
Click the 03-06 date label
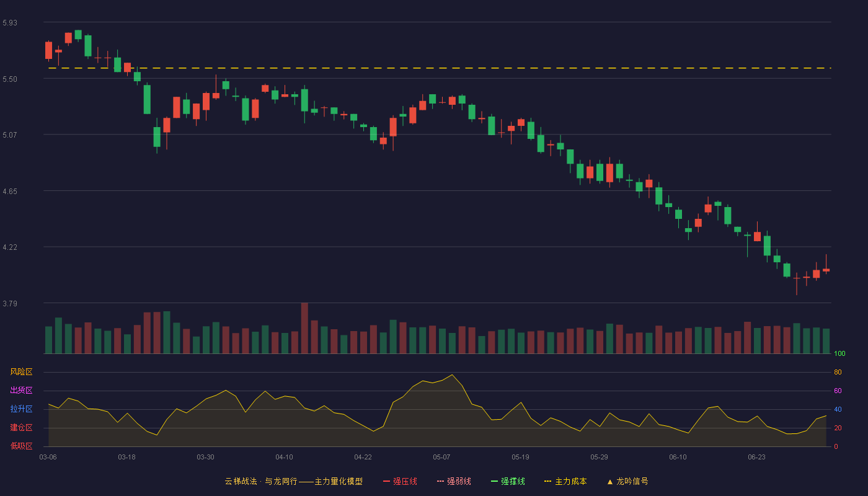48,457
